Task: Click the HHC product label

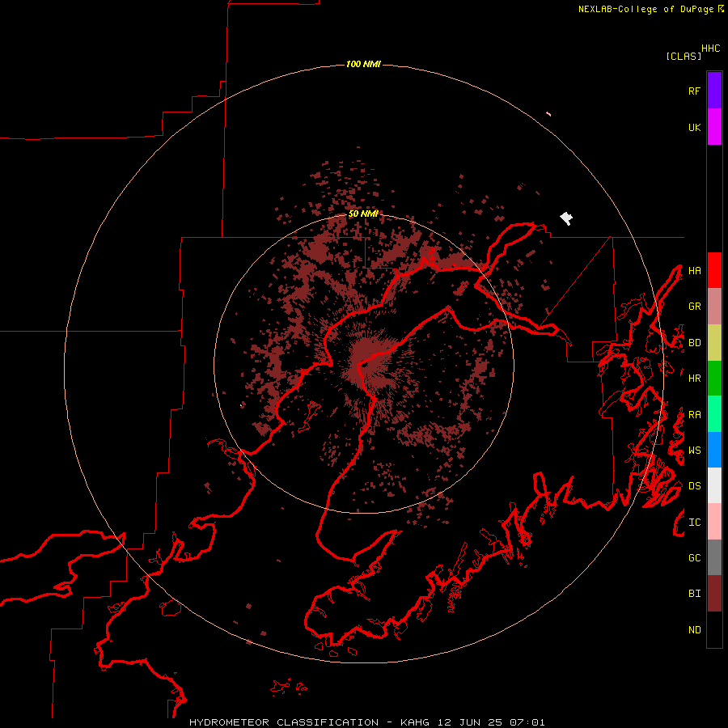Action: point(710,49)
